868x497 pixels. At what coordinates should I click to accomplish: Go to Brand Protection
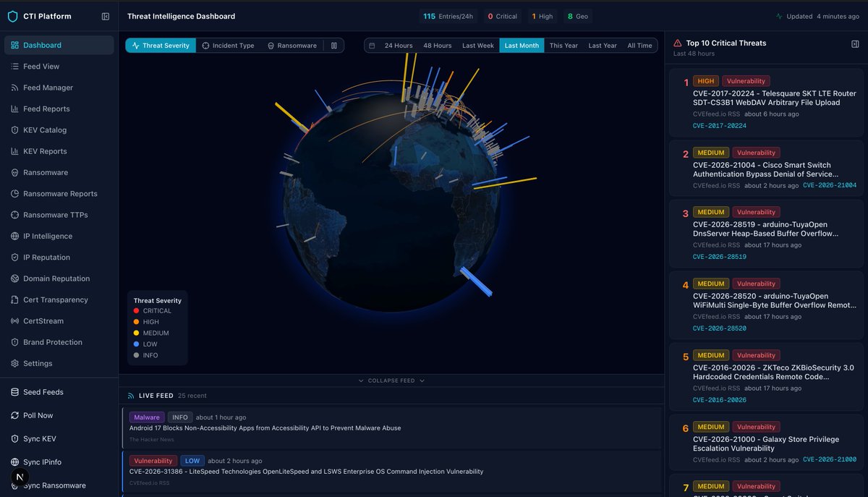pyautogui.click(x=59, y=342)
